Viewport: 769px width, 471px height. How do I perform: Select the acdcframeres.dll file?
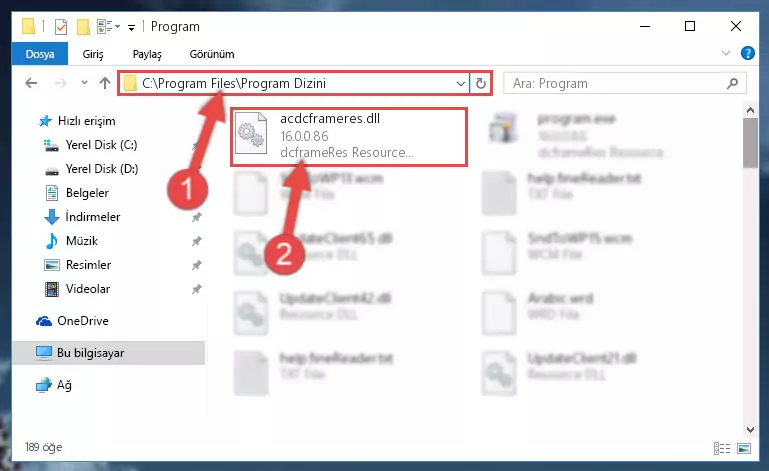[x=348, y=136]
